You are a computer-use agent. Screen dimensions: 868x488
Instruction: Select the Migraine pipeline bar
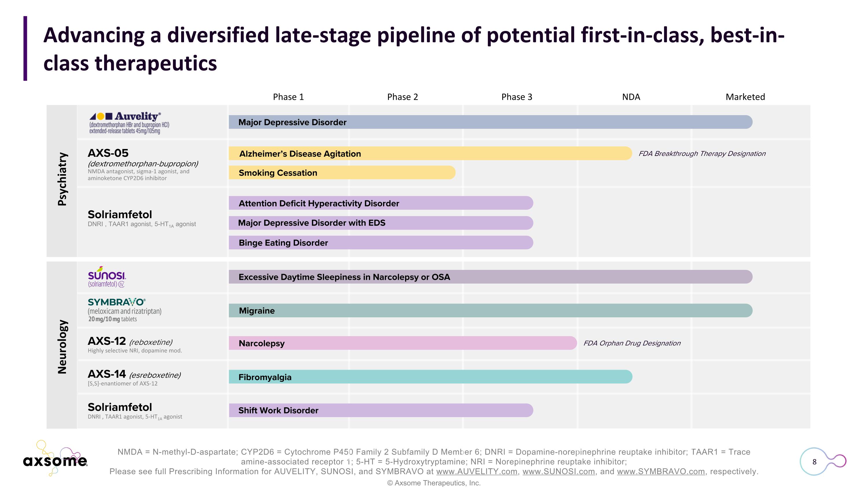tap(490, 310)
